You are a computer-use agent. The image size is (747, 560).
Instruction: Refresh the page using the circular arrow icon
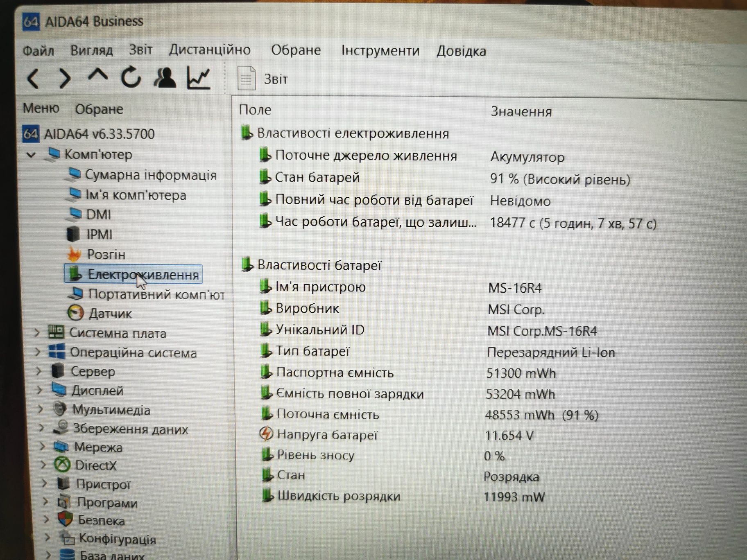(131, 77)
